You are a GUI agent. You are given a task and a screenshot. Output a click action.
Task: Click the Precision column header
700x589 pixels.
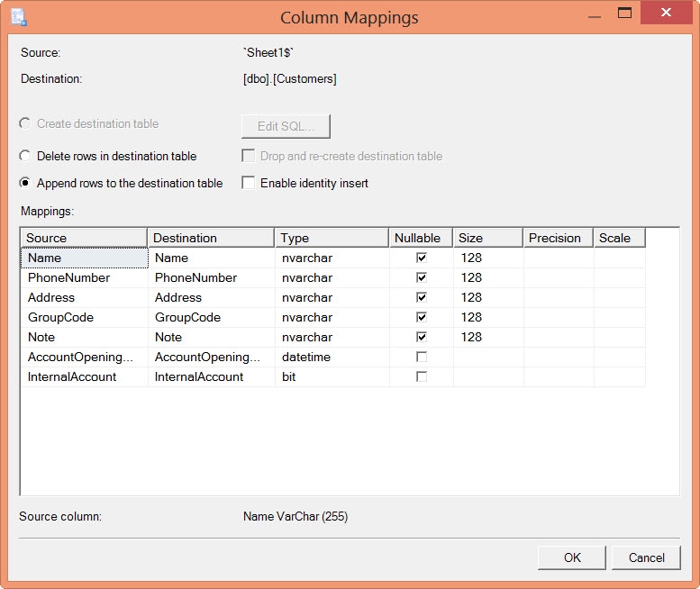click(559, 238)
